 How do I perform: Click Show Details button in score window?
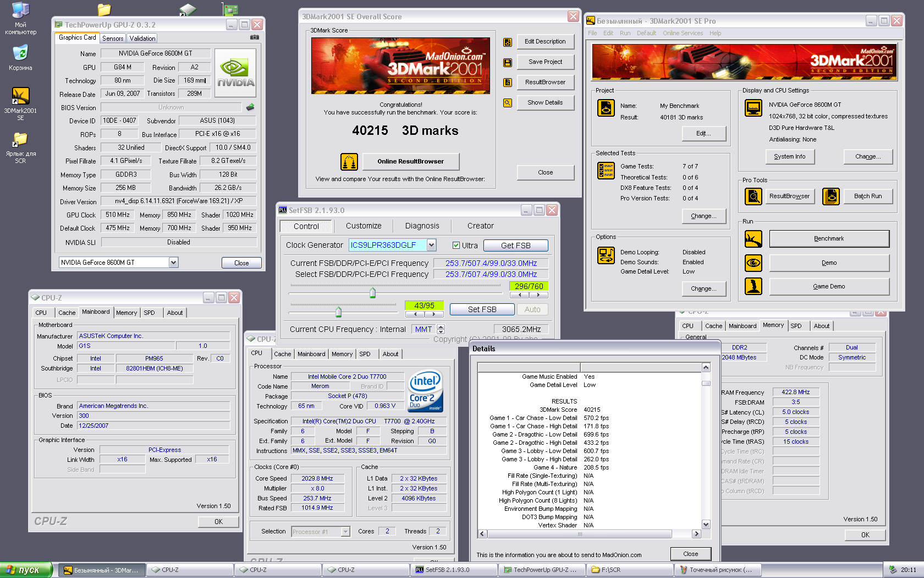click(x=545, y=103)
